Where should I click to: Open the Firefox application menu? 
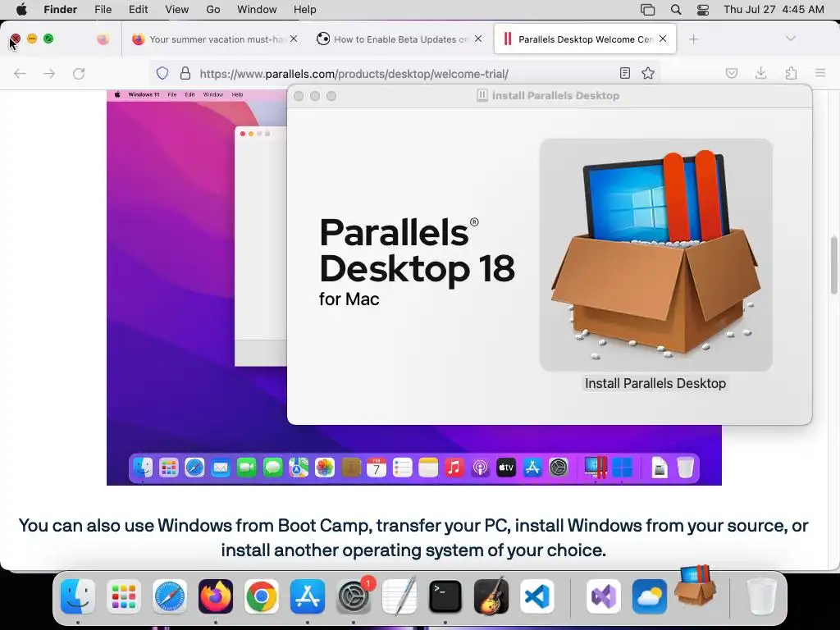point(820,73)
